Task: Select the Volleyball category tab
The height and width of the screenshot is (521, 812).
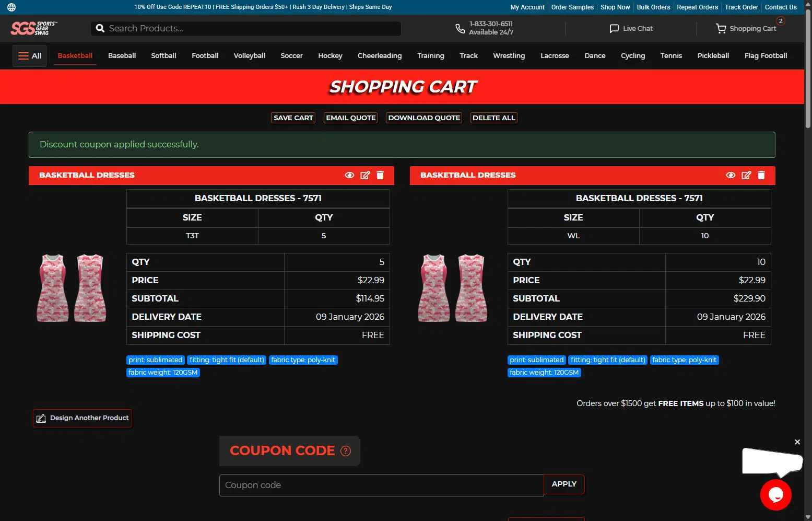Action: click(249, 56)
